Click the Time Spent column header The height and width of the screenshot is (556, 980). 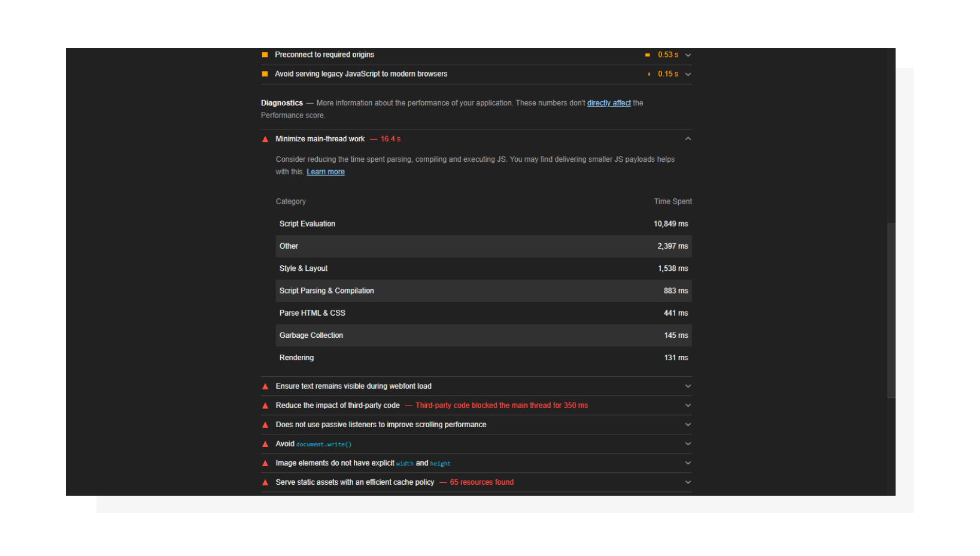coord(672,201)
